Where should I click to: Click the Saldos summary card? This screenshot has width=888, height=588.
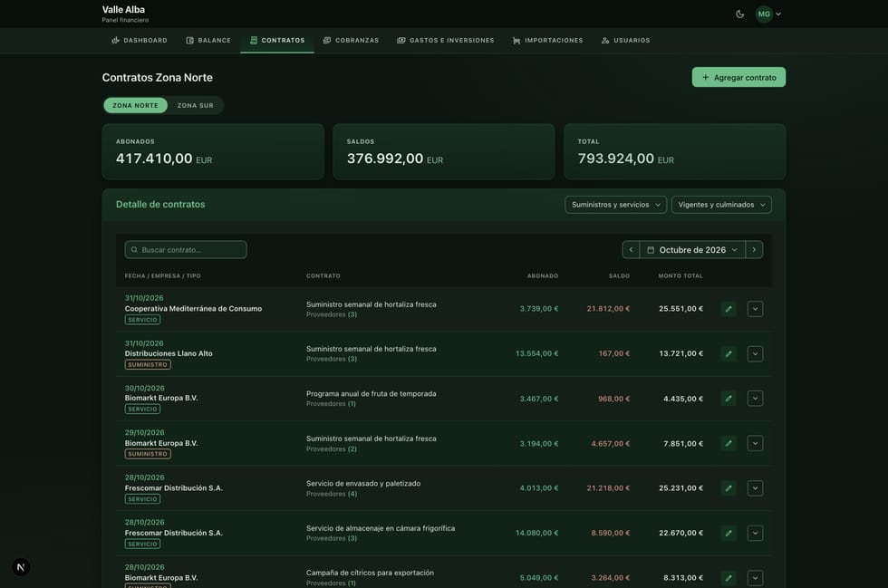point(444,152)
